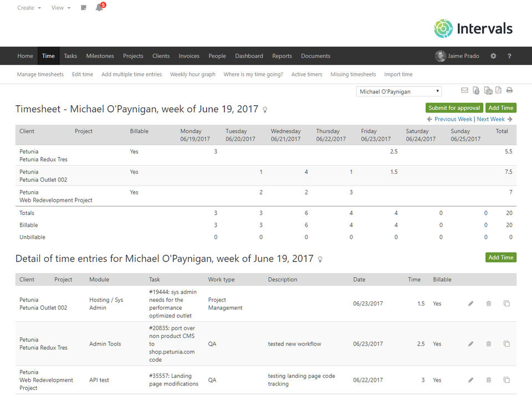Open Where is my time going?
Screen dimensions: 532x395
[253, 74]
